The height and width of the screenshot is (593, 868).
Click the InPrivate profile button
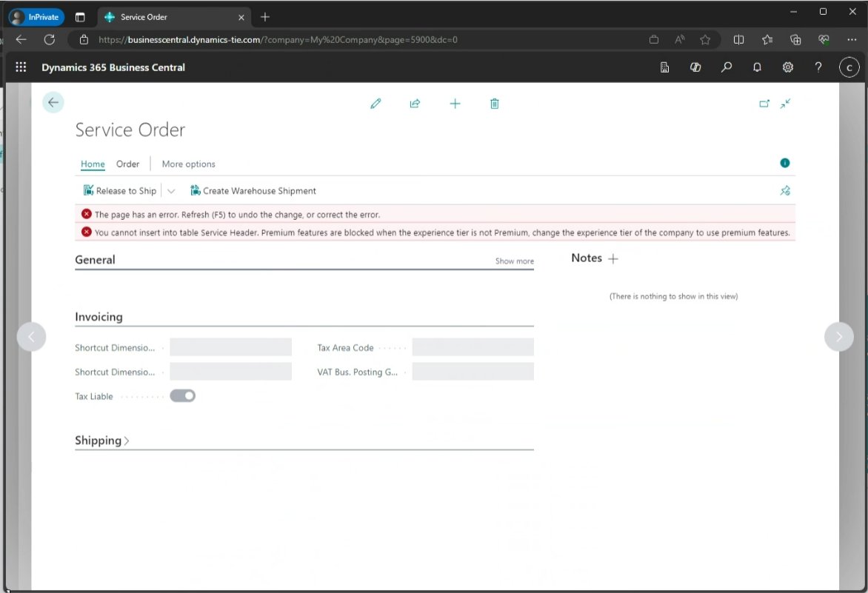[x=36, y=17]
